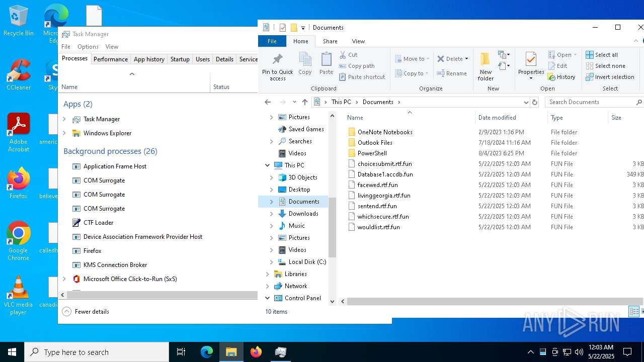Image resolution: width=644 pixels, height=362 pixels.
Task: Open Adobe Acrobat desktop shortcut
Action: tap(19, 133)
